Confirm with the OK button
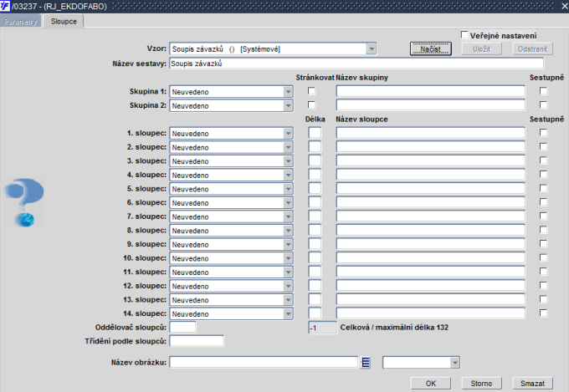Image resolution: width=569 pixels, height=392 pixels. point(431,384)
